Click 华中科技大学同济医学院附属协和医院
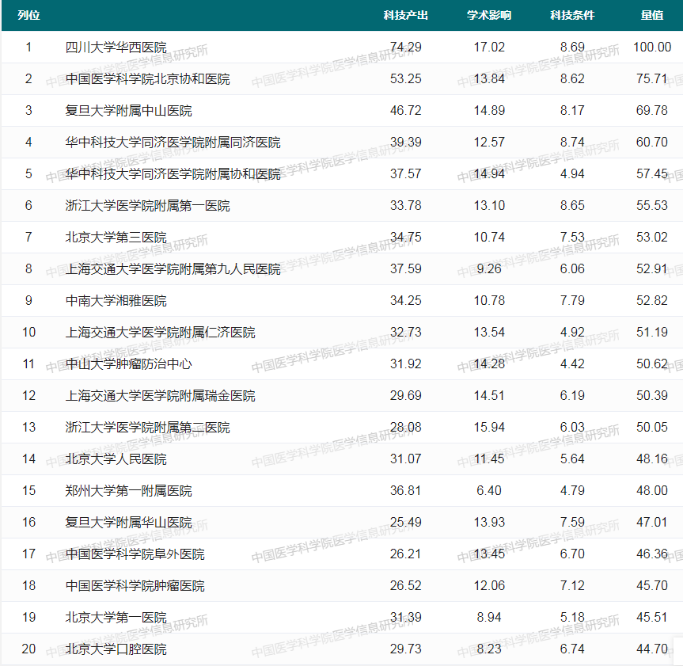This screenshot has width=684, height=666. tap(173, 174)
